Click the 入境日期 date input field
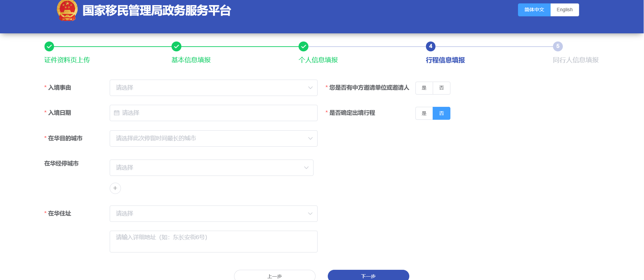This screenshot has height=280, width=644. 214,113
